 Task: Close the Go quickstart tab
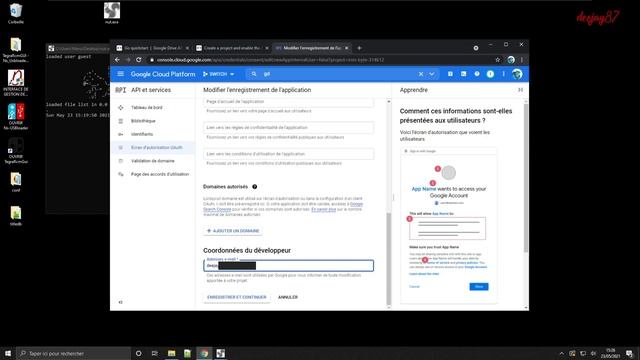pyautogui.click(x=187, y=48)
